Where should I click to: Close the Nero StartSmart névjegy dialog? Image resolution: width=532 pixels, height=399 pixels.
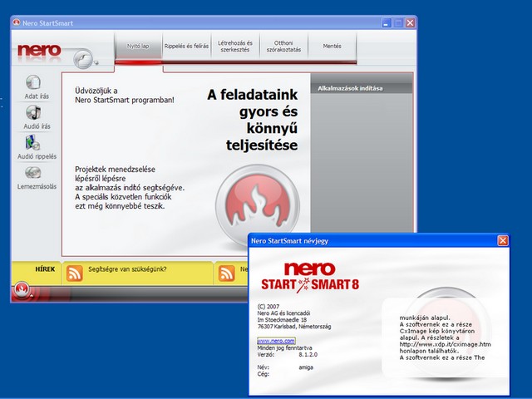pos(502,240)
